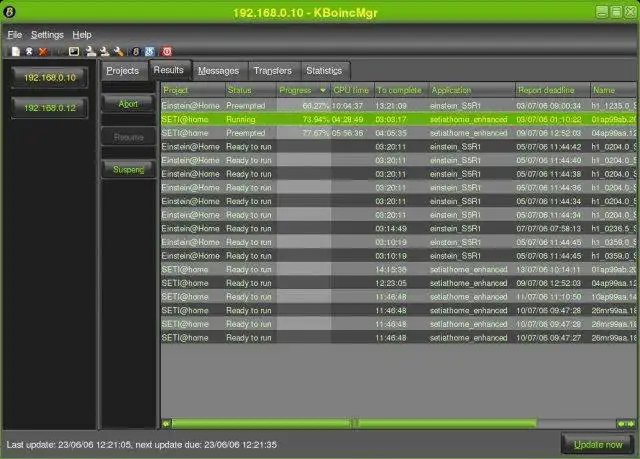
Task: Click the 77.67% progress cell
Action: (304, 133)
